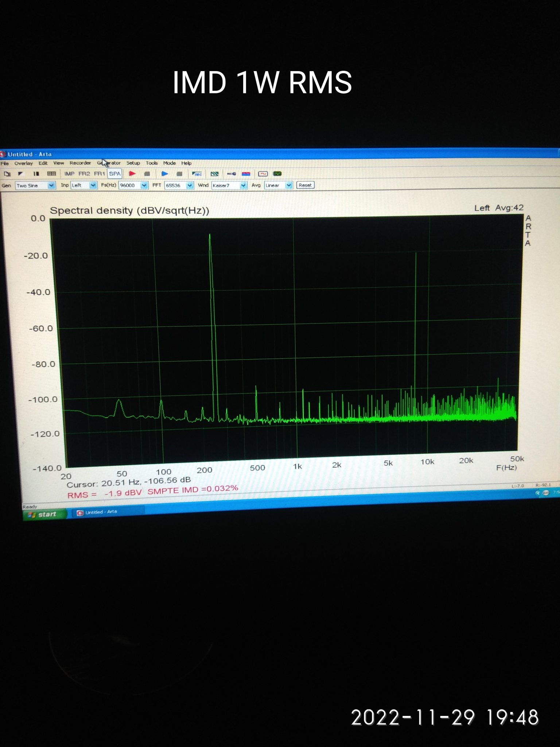This screenshot has width=560, height=747.
Task: Click the SMPTE IMD =0.032% readout
Action: [192, 489]
